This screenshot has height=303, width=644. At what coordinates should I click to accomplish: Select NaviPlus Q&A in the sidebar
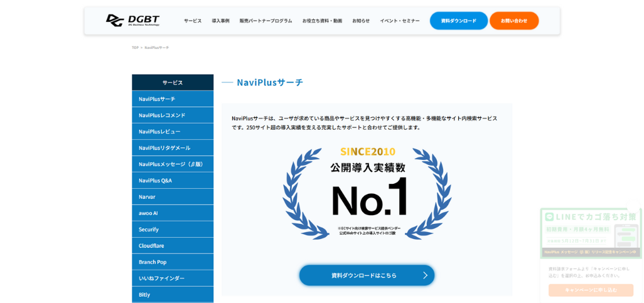173,180
